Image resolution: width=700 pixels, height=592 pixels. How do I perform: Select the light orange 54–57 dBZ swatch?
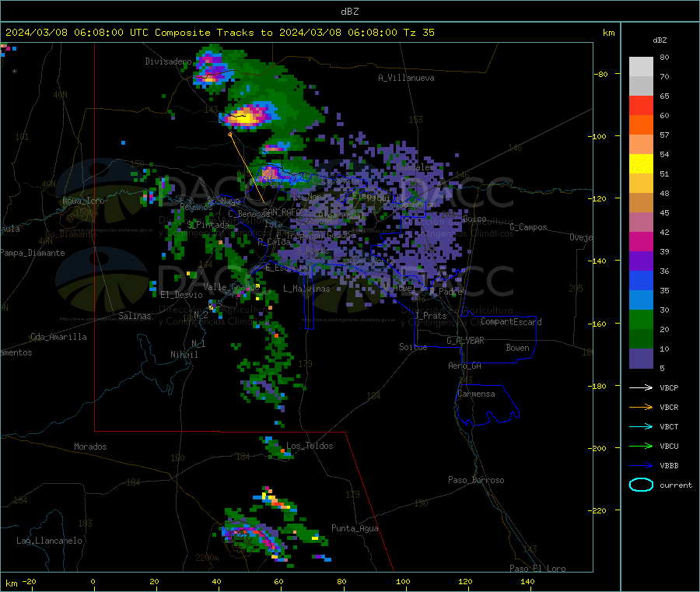[x=641, y=144]
